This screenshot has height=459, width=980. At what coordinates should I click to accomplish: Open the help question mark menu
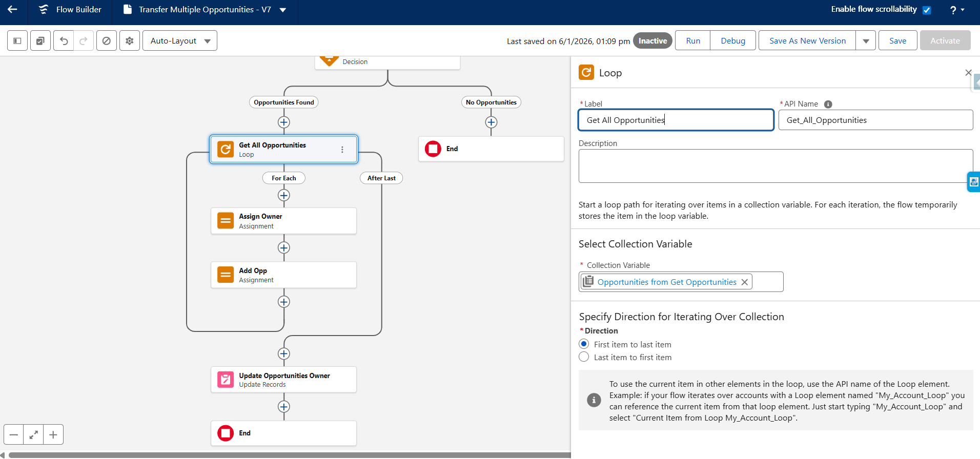pyautogui.click(x=956, y=10)
